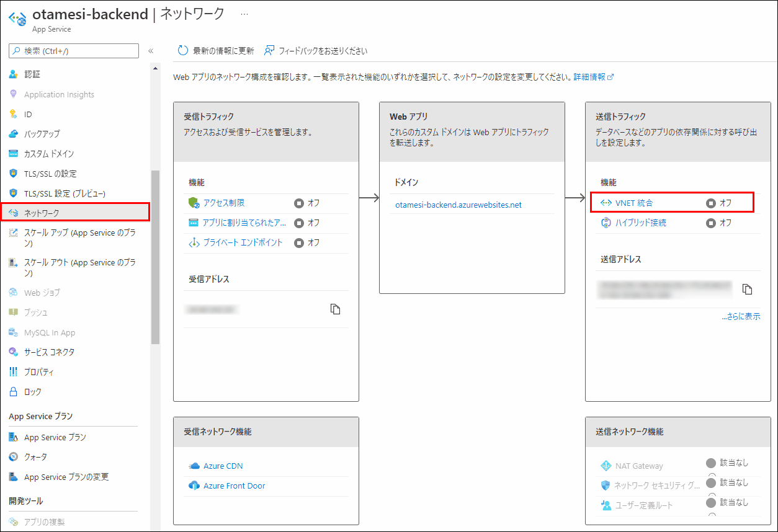Click the Azure Front Door icon
Image resolution: width=778 pixels, height=532 pixels.
[x=194, y=486]
